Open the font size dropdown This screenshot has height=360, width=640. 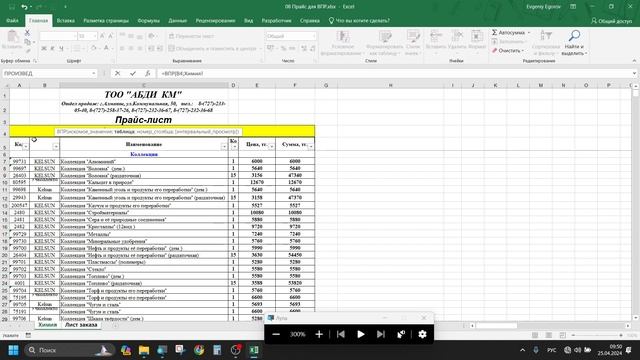click(x=95, y=36)
